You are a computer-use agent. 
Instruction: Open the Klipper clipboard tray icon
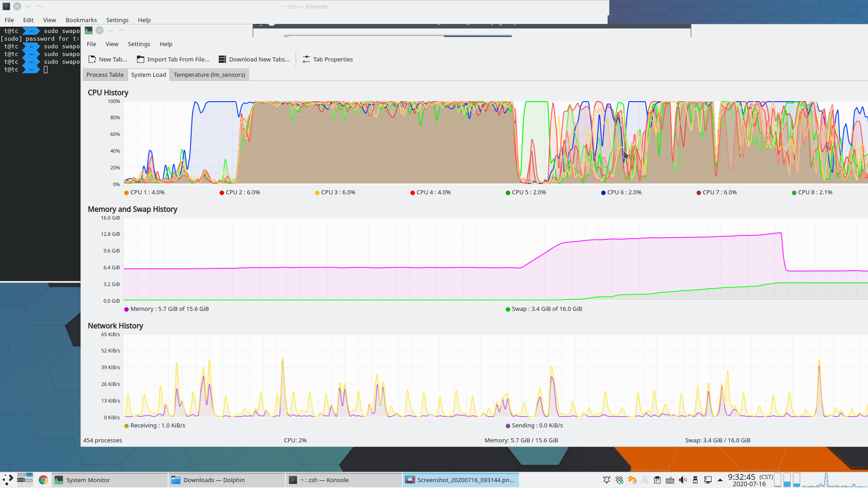tap(657, 480)
